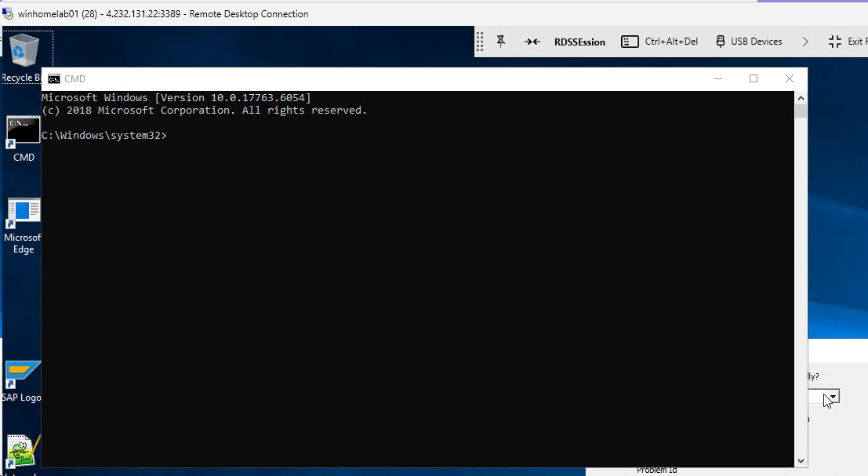Click the C:\Windows\system32> prompt line
This screenshot has height=476, width=868.
(x=104, y=135)
